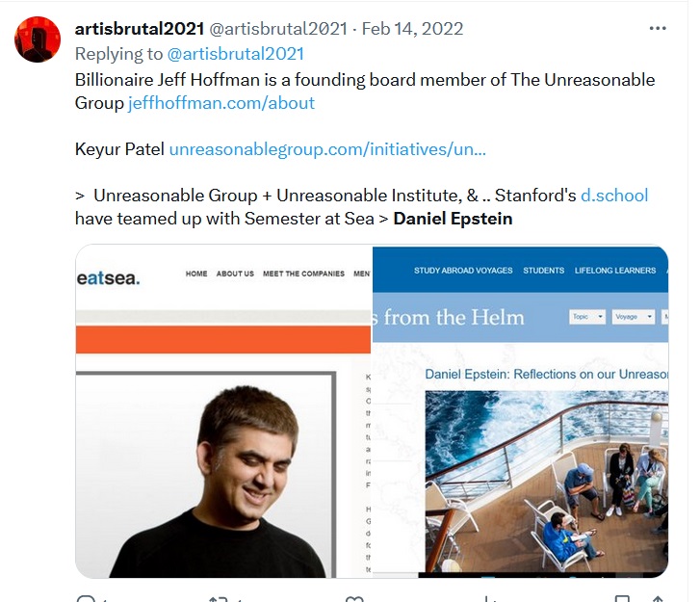Image resolution: width=700 pixels, height=602 pixels.
Task: Click the bookmark icon below tweet
Action: tap(622, 598)
